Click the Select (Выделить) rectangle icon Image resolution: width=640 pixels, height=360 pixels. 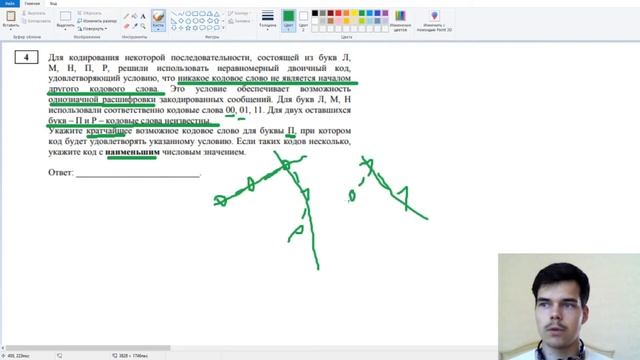point(65,16)
